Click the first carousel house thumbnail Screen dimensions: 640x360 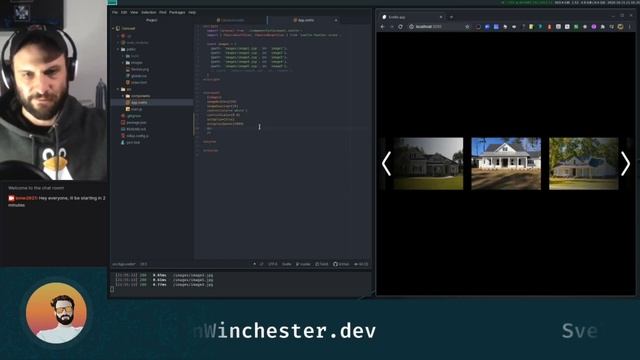tap(428, 163)
